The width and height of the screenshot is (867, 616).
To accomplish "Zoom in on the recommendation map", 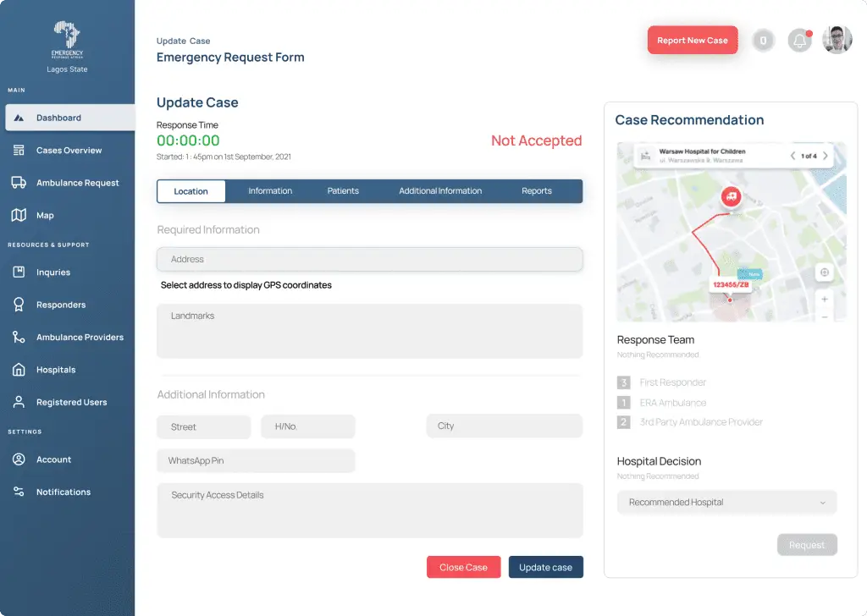I will [825, 299].
